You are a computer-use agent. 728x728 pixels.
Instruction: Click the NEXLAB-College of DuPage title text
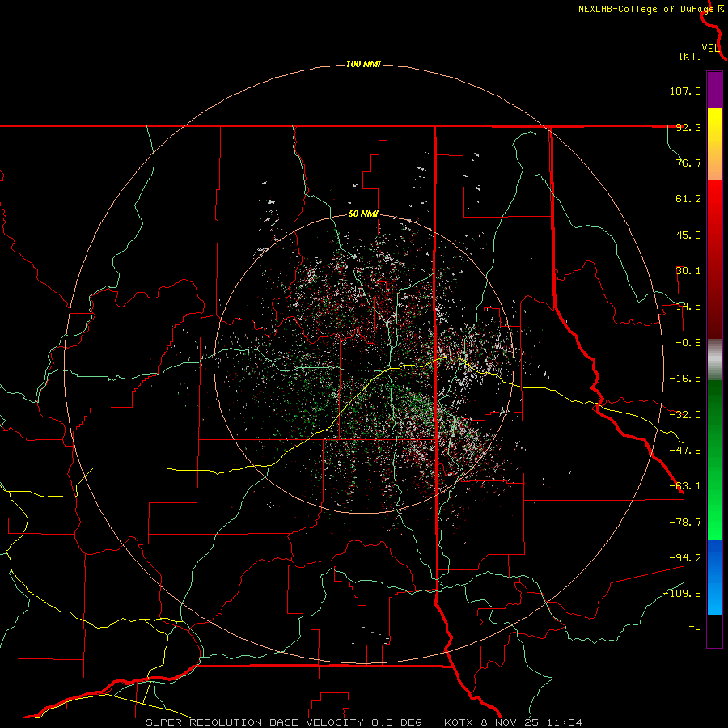point(646,9)
